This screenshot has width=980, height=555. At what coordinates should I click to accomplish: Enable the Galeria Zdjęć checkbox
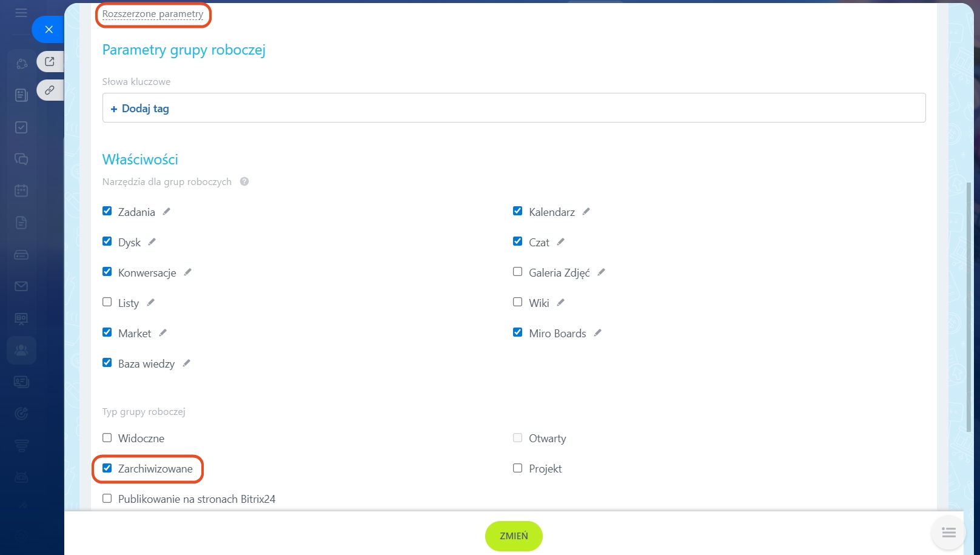[517, 272]
